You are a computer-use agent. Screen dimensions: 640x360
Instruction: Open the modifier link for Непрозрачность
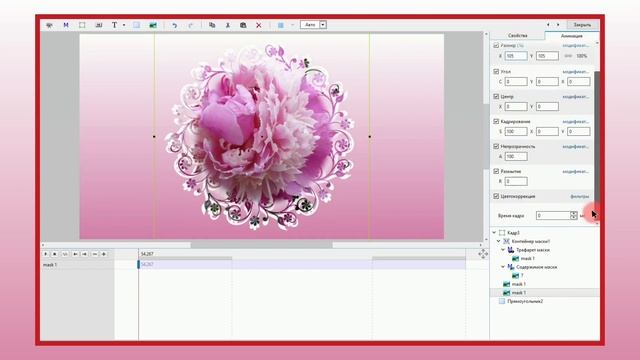[x=576, y=147]
